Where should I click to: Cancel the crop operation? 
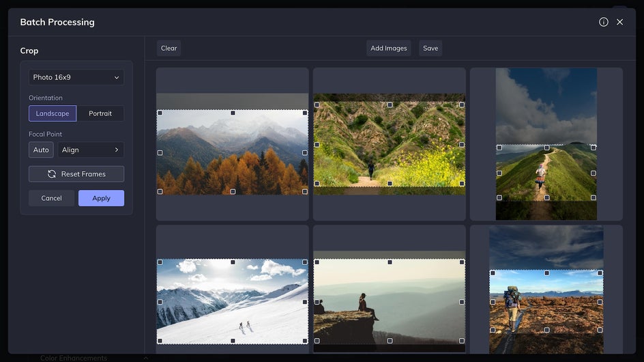click(51, 198)
